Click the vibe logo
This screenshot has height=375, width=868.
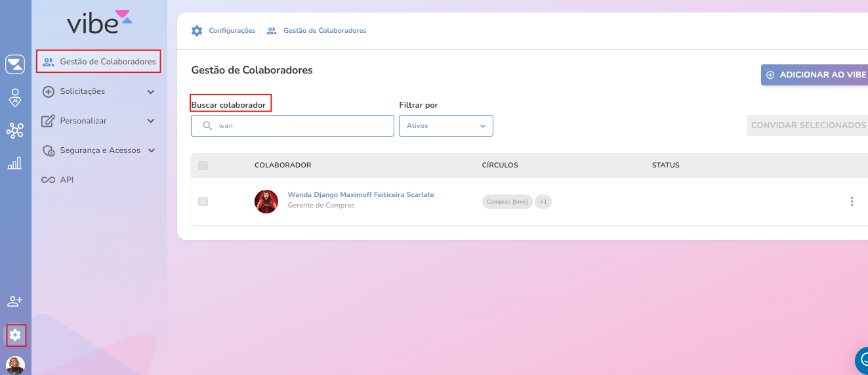(99, 22)
